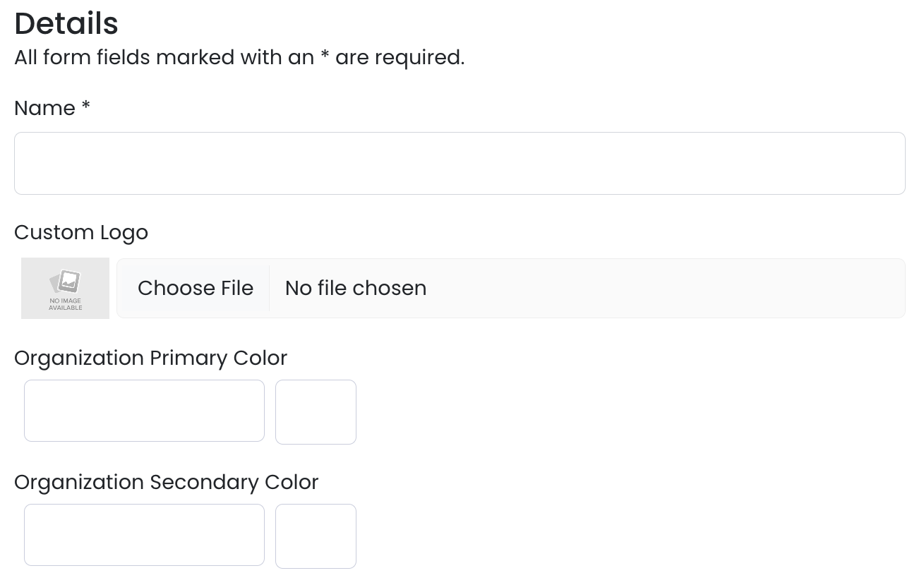Open the Organization Secondary Color swatch picker
The width and height of the screenshot is (924, 585).
pos(316,536)
